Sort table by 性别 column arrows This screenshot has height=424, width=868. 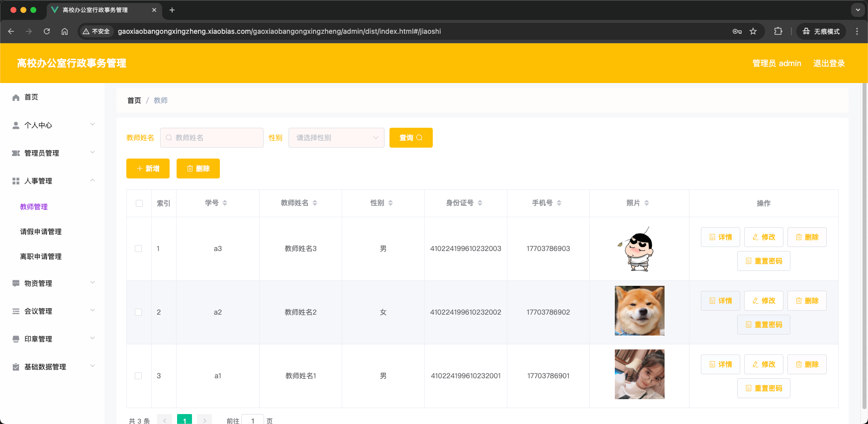tap(390, 203)
